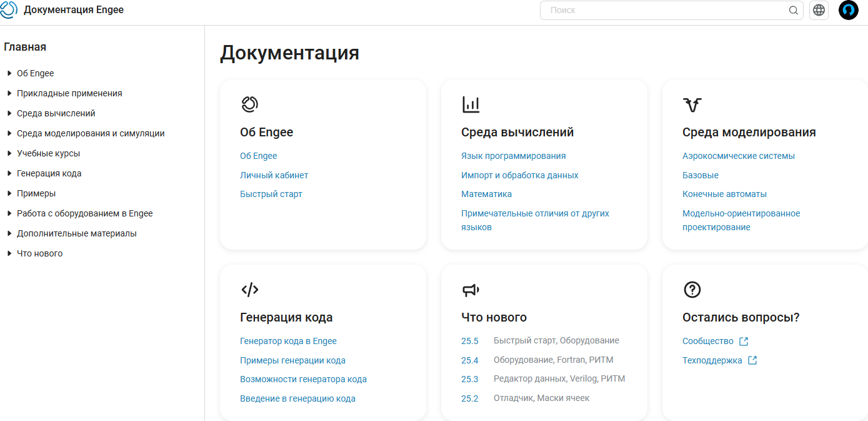Expand Работа с оборудованием в Engee arrow

(9, 213)
